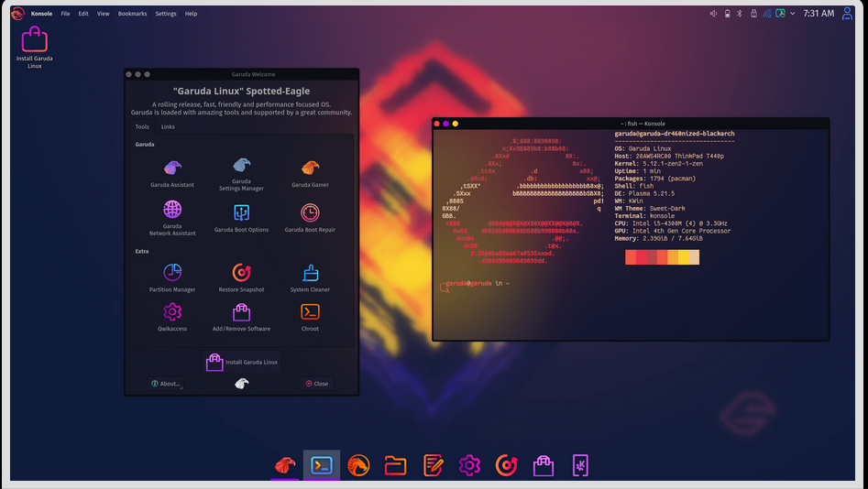Screen dimensions: 868x489
Task: Open the software store bag icon in the dock
Action: tap(544, 465)
